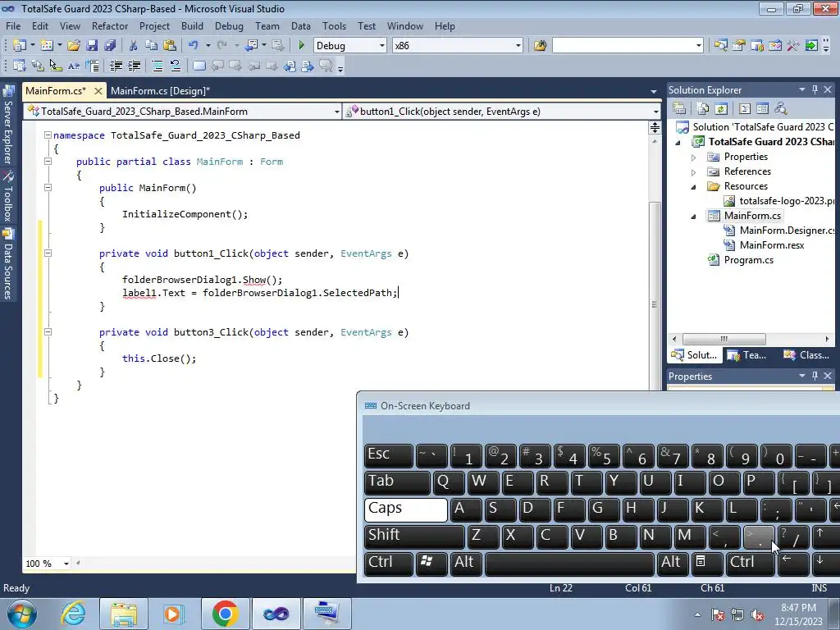Image resolution: width=840 pixels, height=630 pixels.
Task: Click the Comment Out Selected Lines icon
Action: (x=157, y=66)
